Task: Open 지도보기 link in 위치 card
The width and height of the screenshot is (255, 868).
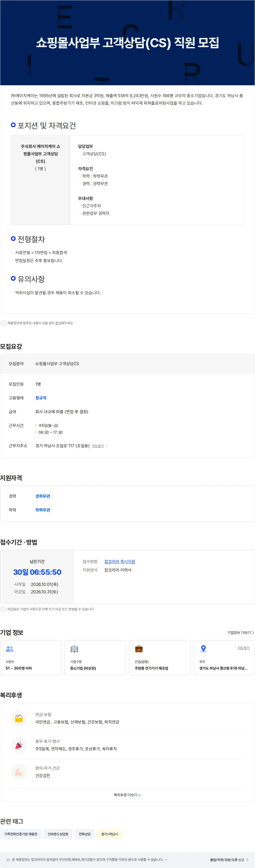Action: pyautogui.click(x=244, y=648)
